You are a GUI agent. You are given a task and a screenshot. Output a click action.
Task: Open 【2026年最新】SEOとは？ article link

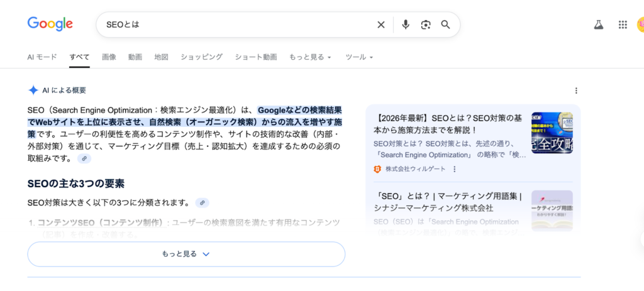point(448,123)
